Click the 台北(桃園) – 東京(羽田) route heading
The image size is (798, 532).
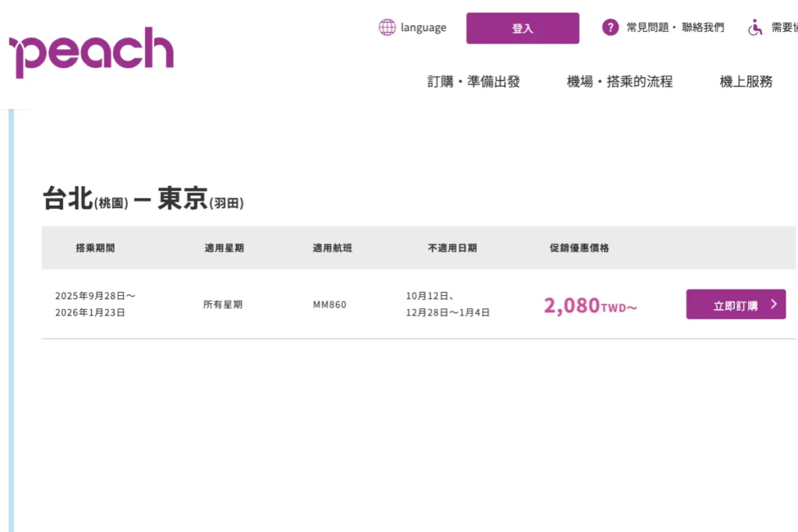pos(143,198)
